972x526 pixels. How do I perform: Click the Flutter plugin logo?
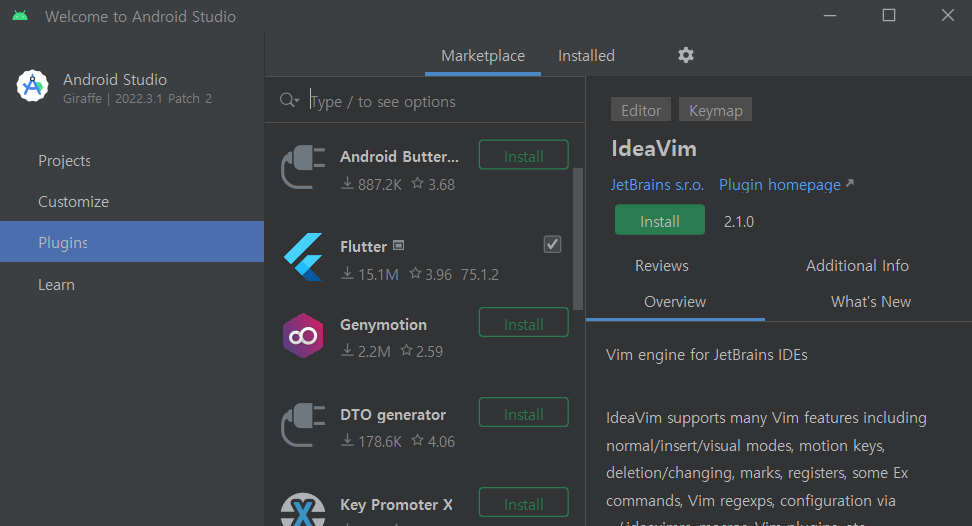tap(303, 257)
